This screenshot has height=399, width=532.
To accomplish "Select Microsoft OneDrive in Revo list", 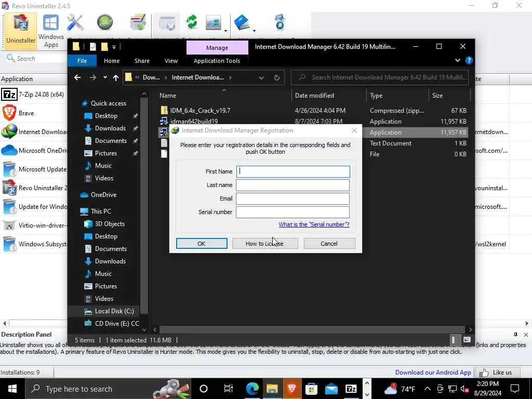I will [x=34, y=150].
